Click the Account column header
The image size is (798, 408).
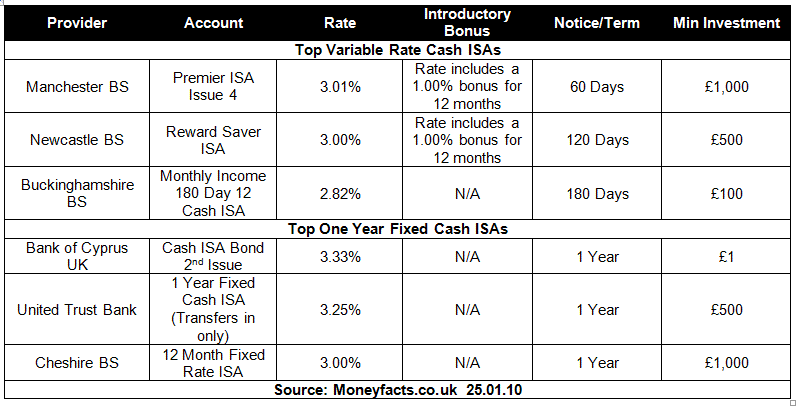click(x=213, y=22)
